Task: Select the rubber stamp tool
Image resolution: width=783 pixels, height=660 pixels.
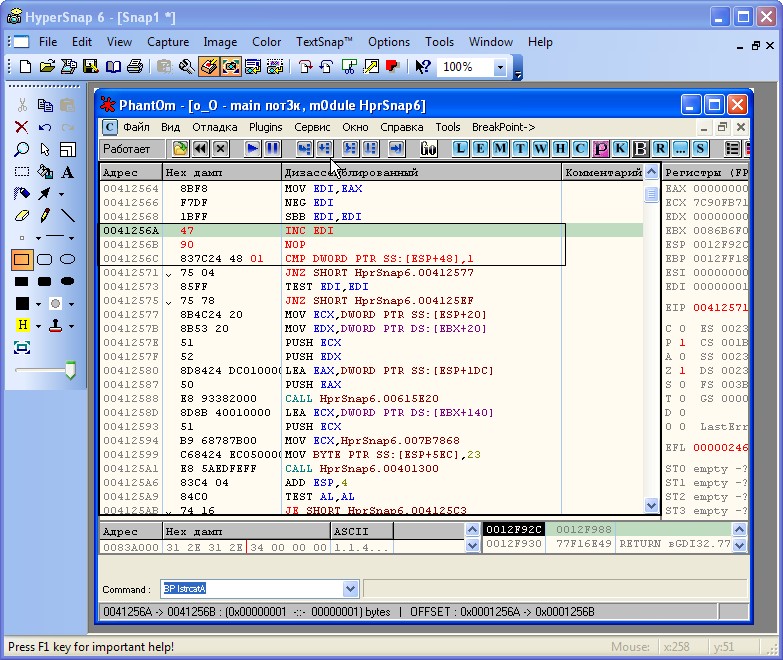Action: [55, 326]
